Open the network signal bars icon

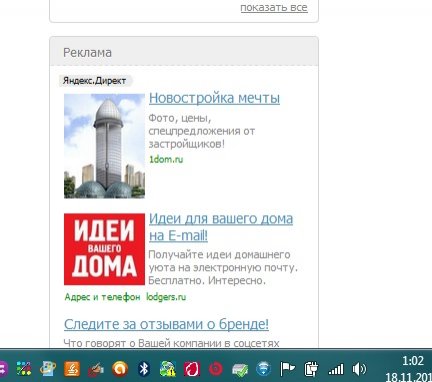336,369
